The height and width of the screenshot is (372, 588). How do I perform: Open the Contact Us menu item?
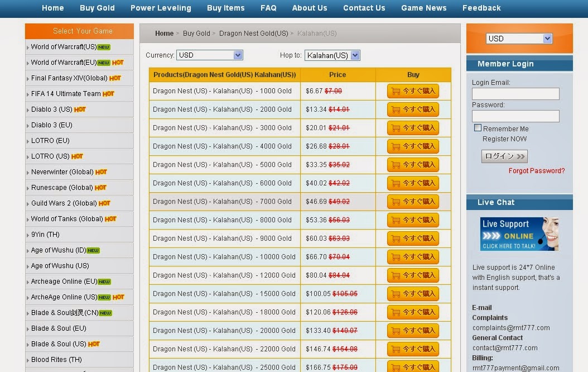point(364,8)
